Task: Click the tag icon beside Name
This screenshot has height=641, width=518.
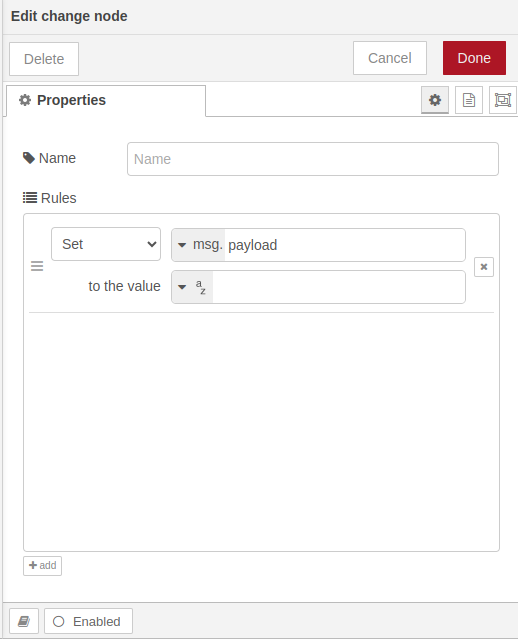Action: click(29, 158)
